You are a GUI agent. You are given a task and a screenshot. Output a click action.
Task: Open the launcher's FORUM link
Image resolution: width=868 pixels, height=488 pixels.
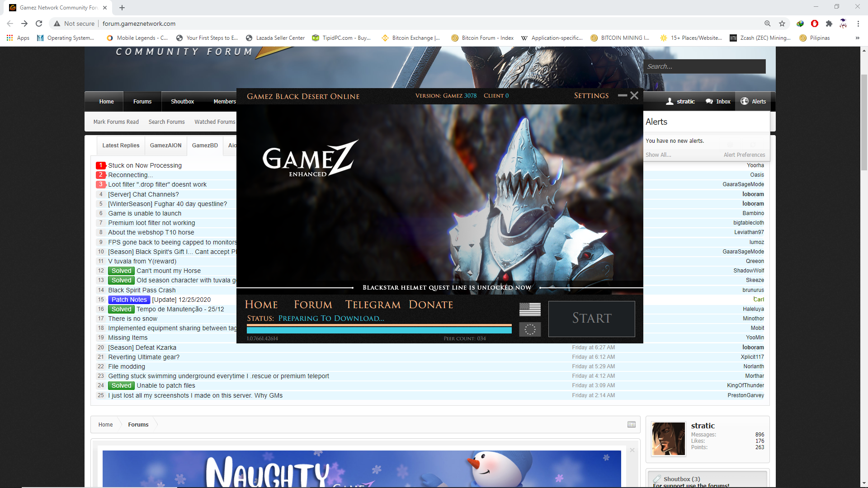coord(313,305)
